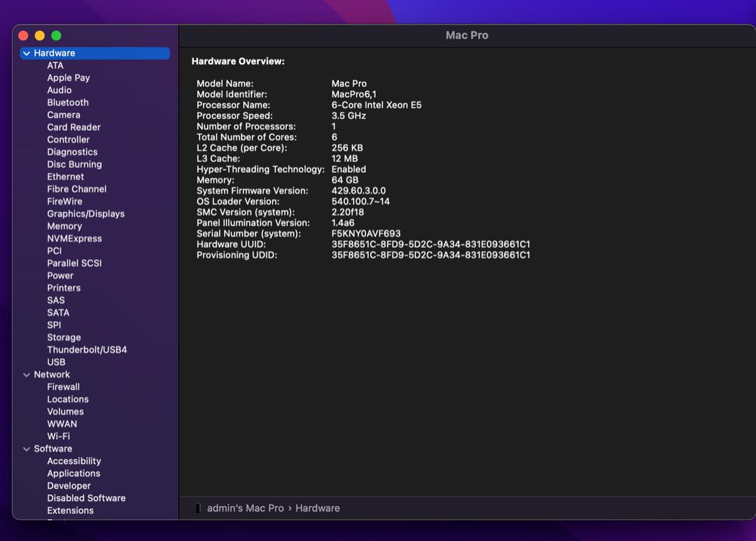Screen dimensions: 756x541
Task: Open the SPI entry
Action: [54, 325]
